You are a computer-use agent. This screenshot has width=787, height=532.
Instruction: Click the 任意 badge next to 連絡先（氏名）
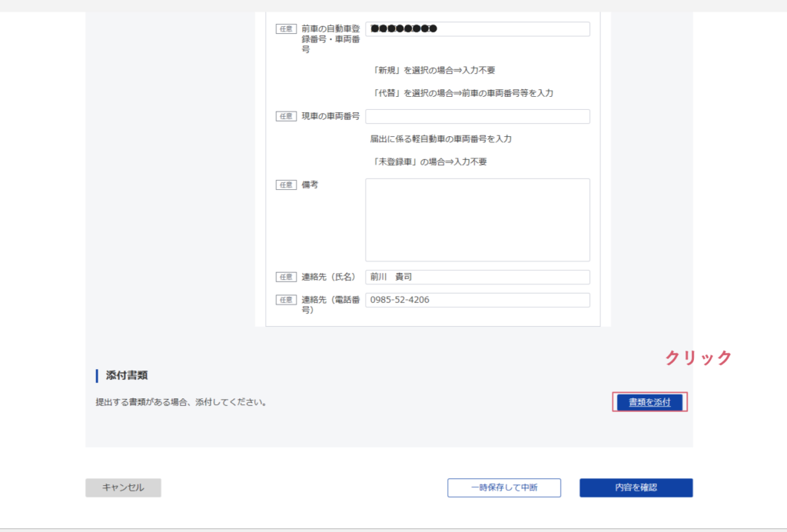click(286, 278)
